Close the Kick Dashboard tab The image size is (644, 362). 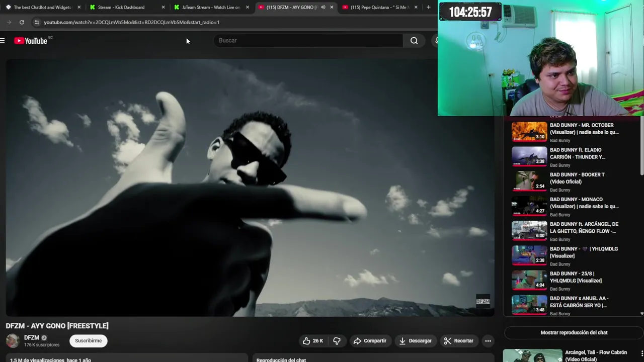click(163, 7)
